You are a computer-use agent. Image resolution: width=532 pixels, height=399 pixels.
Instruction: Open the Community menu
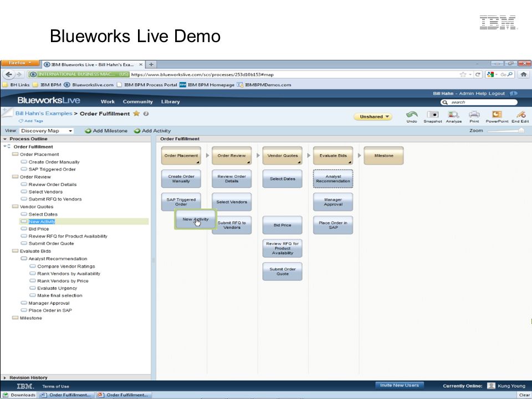pos(138,101)
